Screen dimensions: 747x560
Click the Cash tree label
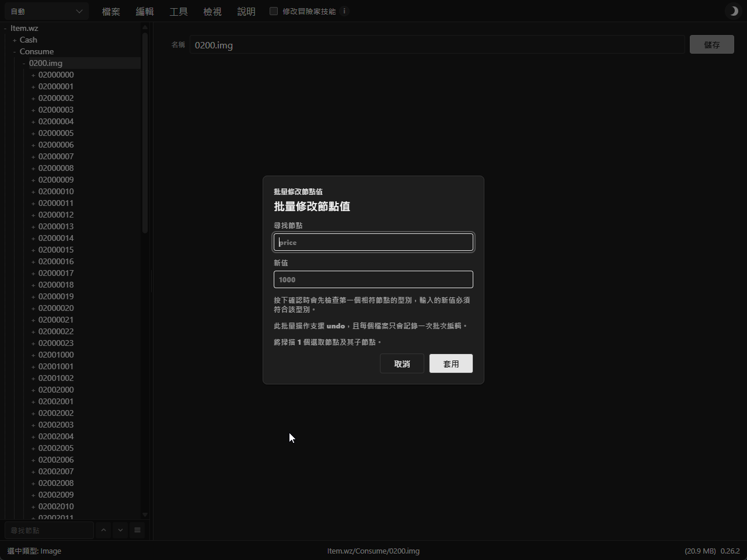pyautogui.click(x=29, y=40)
